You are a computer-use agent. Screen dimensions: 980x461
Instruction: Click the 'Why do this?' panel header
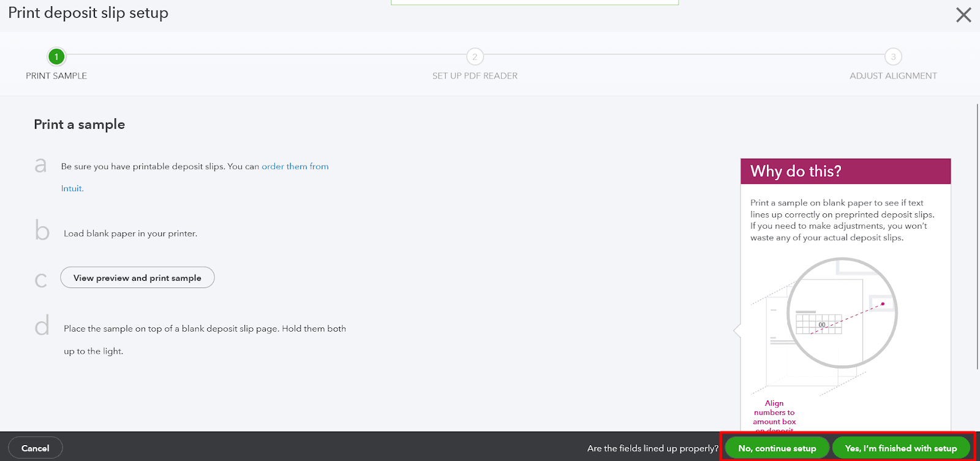(x=845, y=172)
